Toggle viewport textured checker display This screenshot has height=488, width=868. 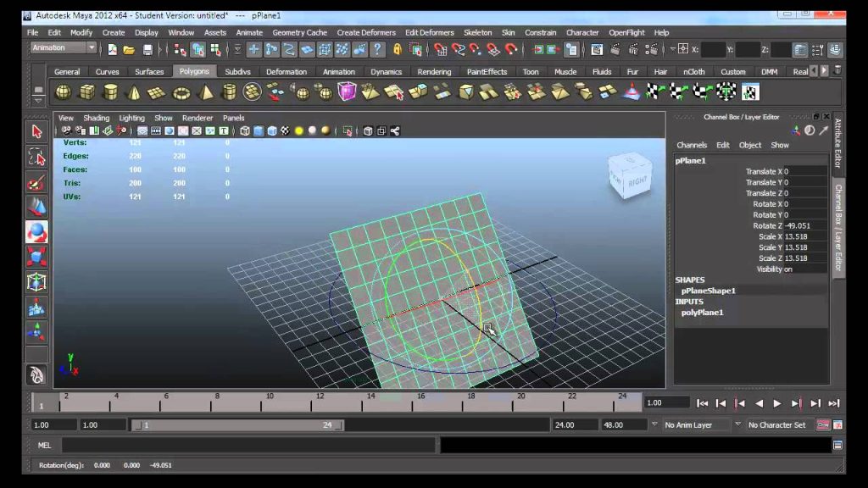(285, 131)
